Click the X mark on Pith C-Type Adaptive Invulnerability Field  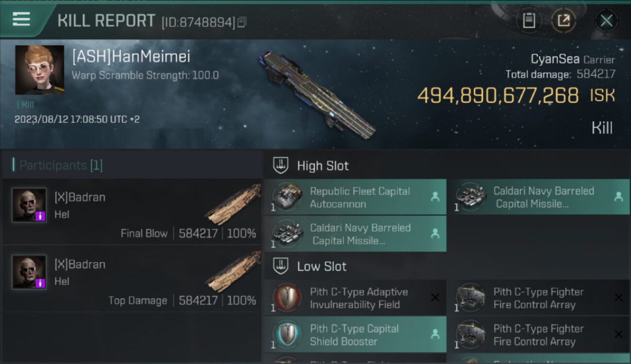tap(435, 298)
